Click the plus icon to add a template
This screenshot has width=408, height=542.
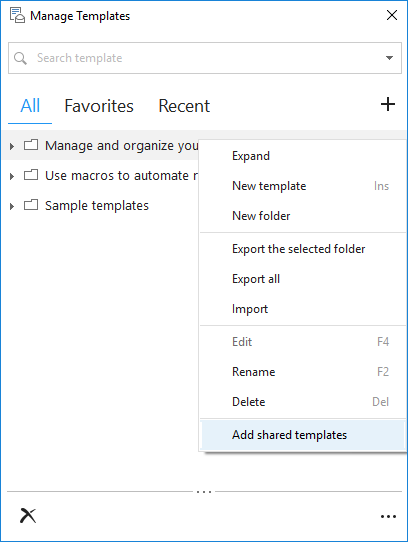tap(388, 104)
